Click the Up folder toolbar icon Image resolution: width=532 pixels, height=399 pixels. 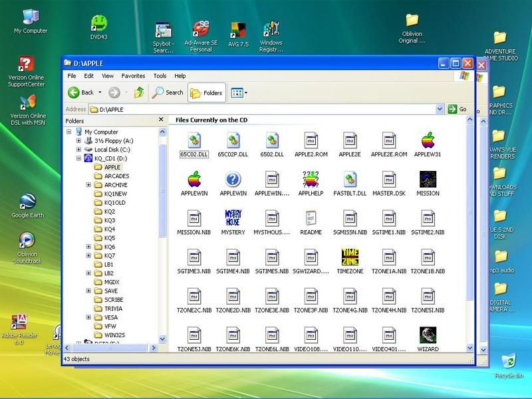(x=139, y=92)
